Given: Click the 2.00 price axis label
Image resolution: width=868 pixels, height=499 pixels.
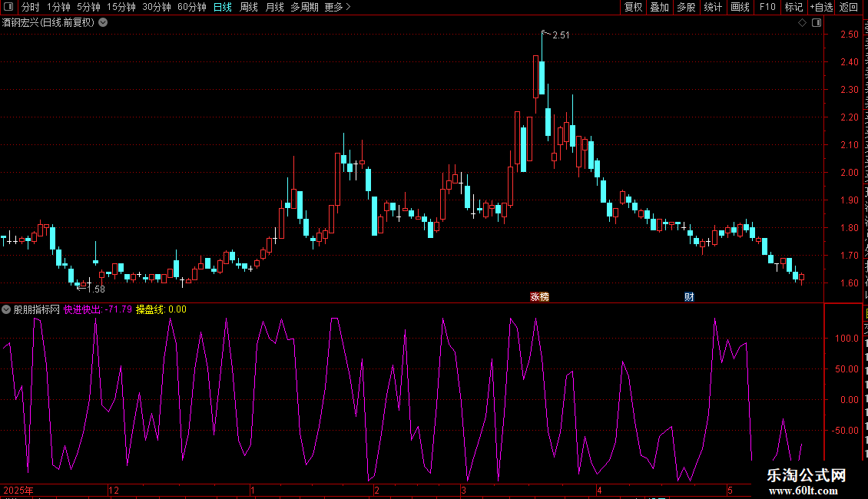Looking at the screenshot, I should click(849, 173).
